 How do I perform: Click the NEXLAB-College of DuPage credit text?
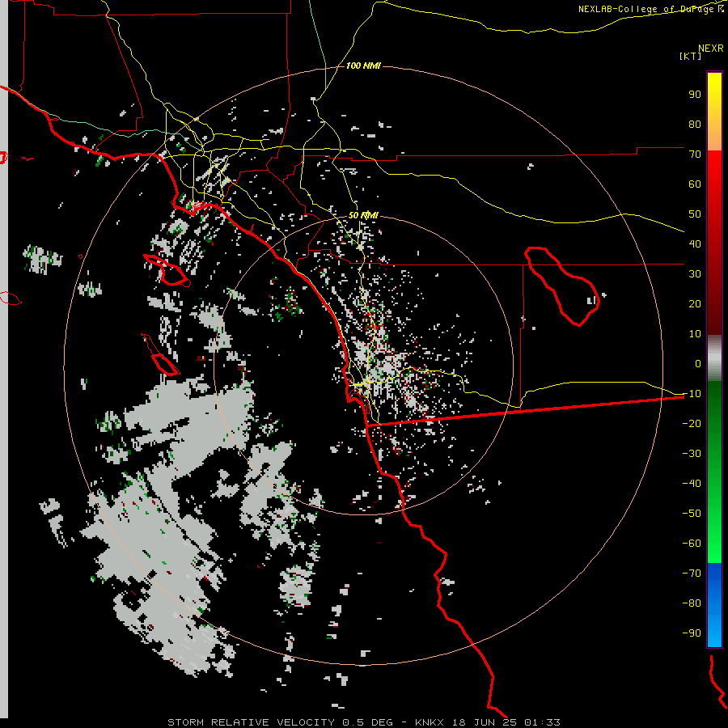click(650, 9)
